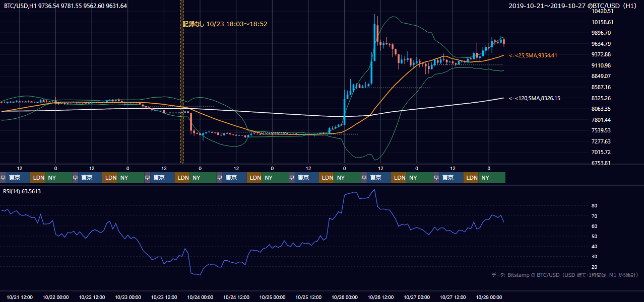Click the データ: Bitstamp data source note
Image resolution: width=644 pixels, height=302 pixels.
565,275
